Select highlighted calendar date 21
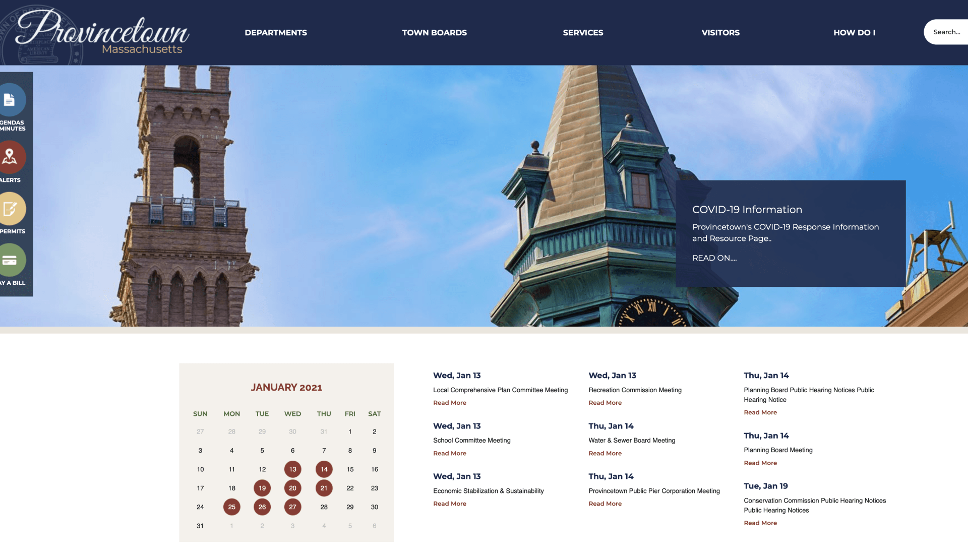The height and width of the screenshot is (560, 968). tap(324, 488)
